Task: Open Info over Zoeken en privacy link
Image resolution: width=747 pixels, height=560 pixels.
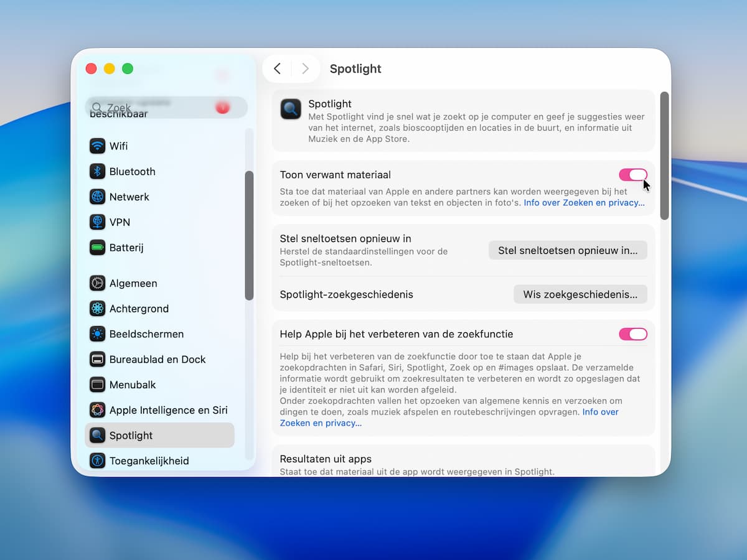Action: point(583,203)
